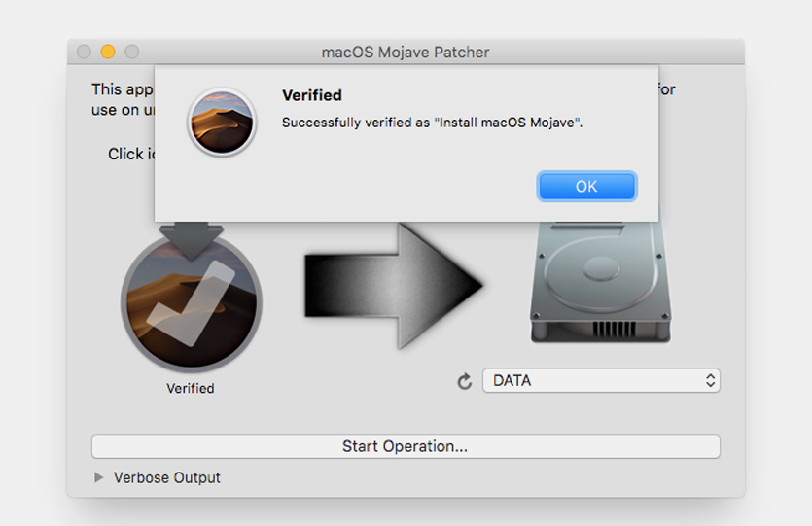Image resolution: width=812 pixels, height=526 pixels.
Task: Minimize the macOS Mojave Patcher window
Action: (108, 52)
